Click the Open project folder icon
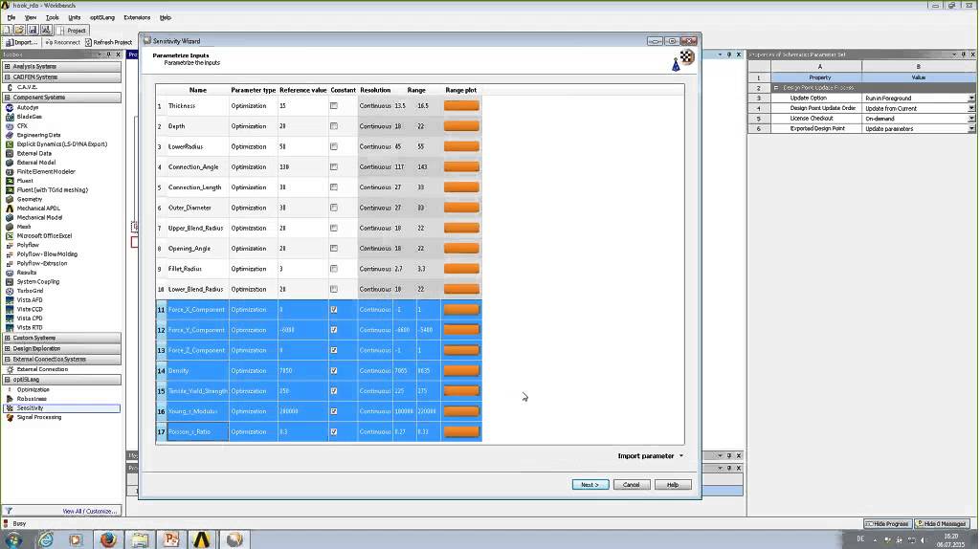980x549 pixels. click(19, 30)
